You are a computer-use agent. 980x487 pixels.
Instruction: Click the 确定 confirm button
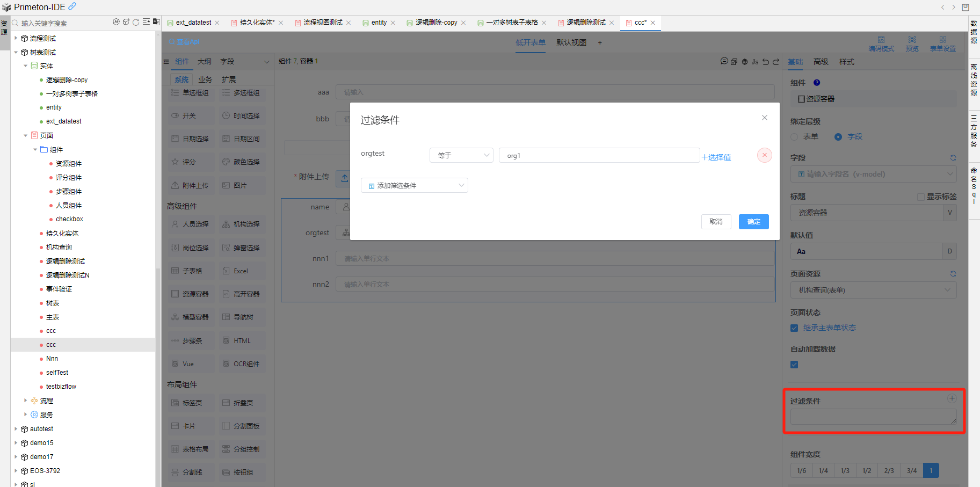[753, 222]
